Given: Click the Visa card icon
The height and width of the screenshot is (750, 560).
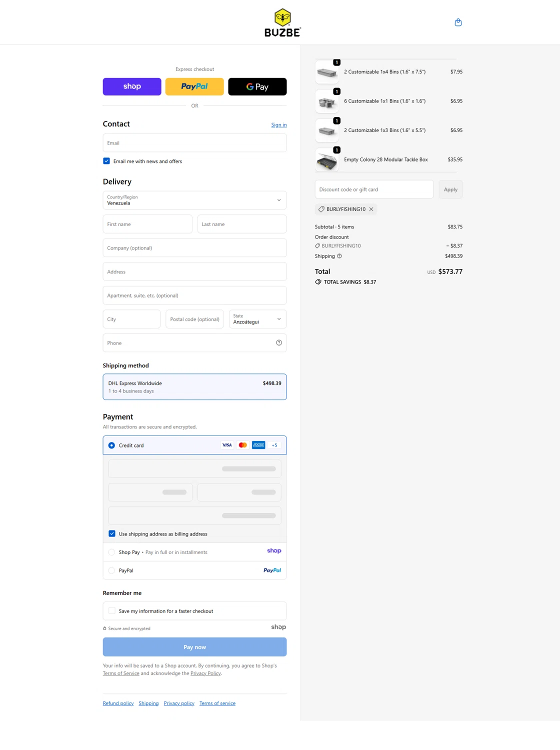Looking at the screenshot, I should 227,445.
